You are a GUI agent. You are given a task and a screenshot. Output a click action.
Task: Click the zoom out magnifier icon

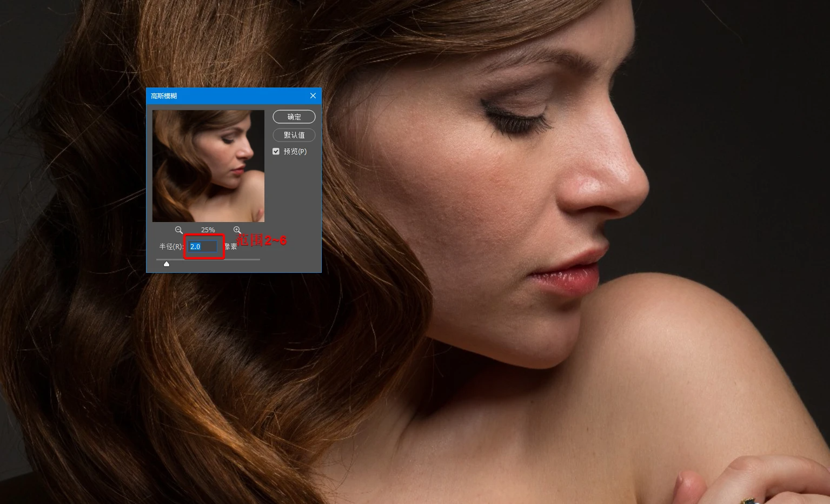178,230
